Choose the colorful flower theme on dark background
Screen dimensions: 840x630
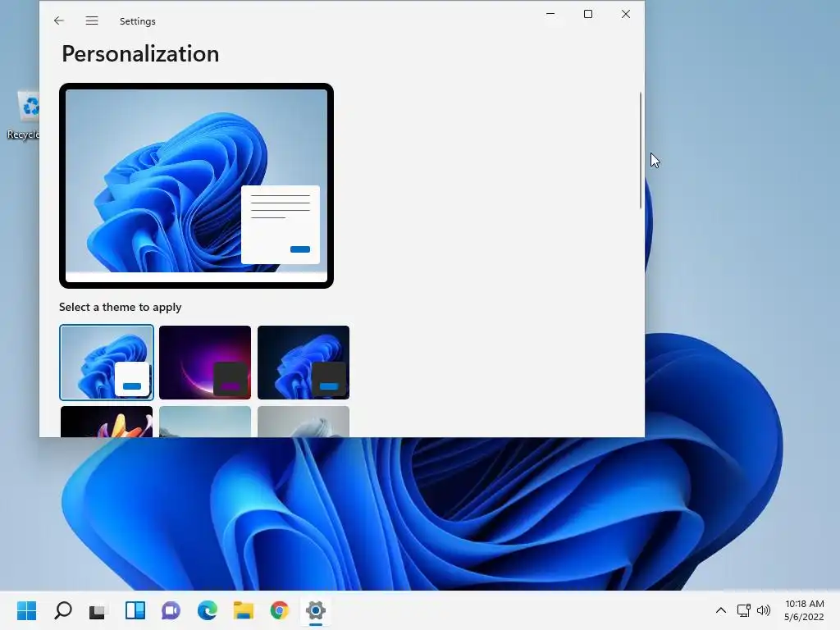coord(107,422)
